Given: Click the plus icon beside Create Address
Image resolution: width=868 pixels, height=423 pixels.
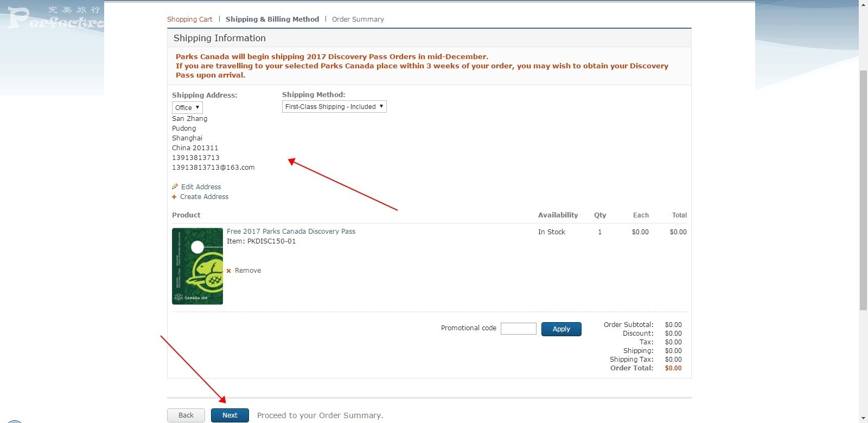Looking at the screenshot, I should [174, 197].
